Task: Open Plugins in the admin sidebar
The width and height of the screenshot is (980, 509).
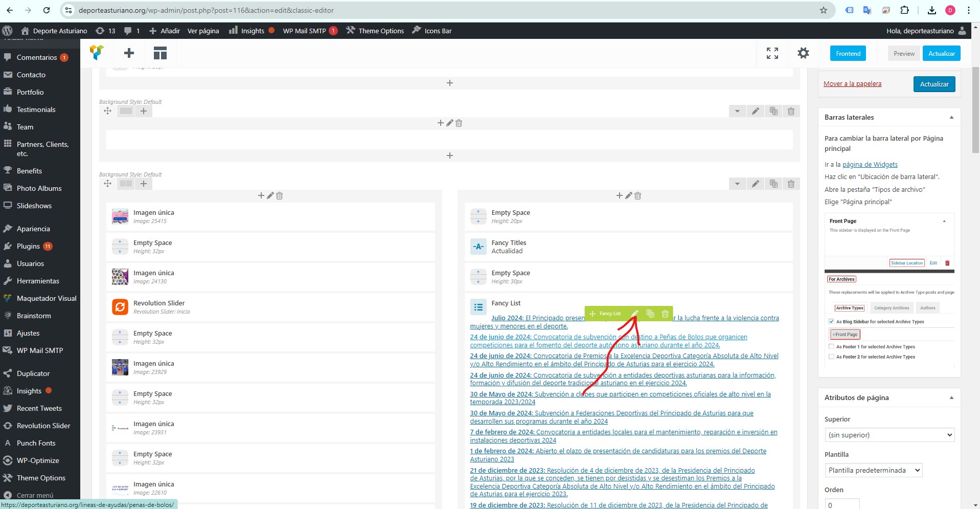Action: point(28,246)
